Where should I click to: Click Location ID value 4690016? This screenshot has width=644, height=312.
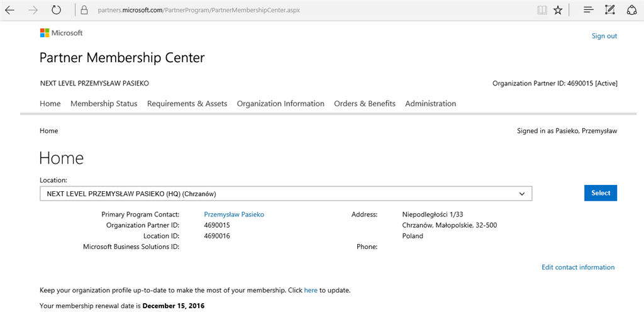point(217,236)
